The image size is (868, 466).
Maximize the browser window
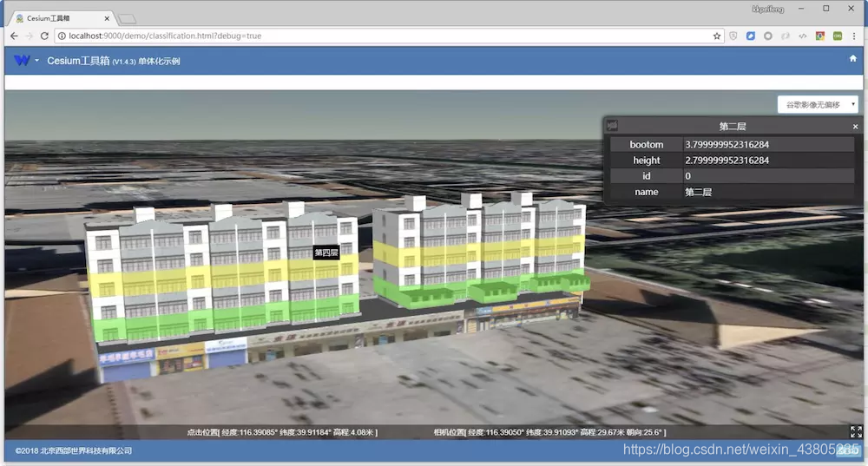[x=826, y=9]
